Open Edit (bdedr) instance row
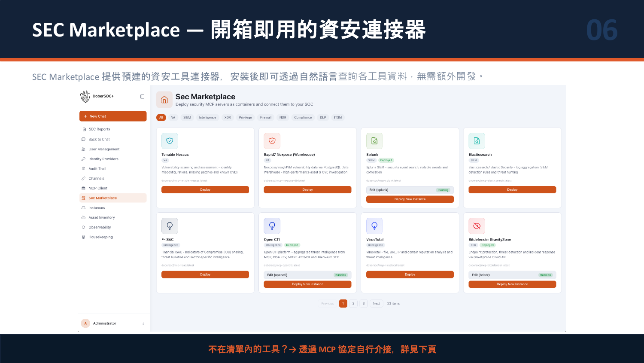Viewport: 644px width, 363px height. pos(512,275)
